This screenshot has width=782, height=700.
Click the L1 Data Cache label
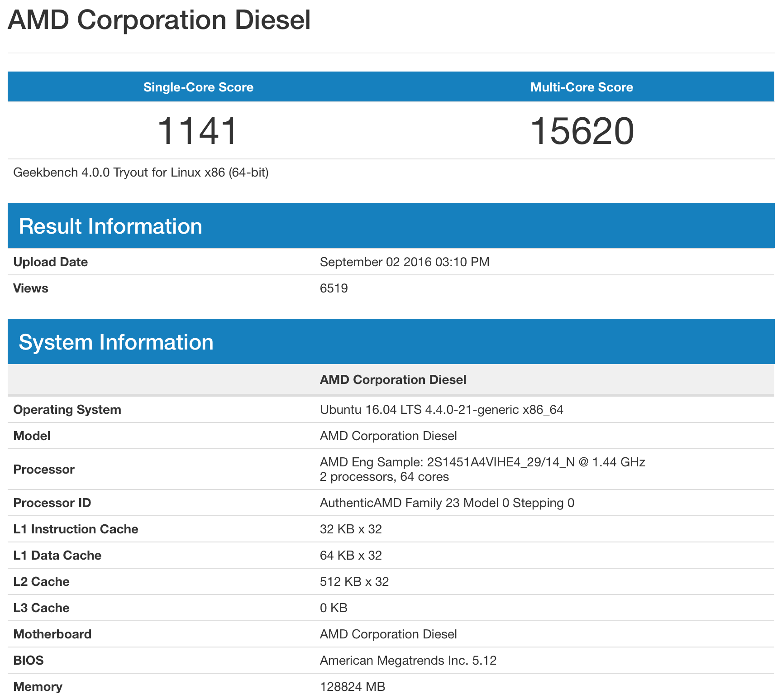click(x=57, y=556)
